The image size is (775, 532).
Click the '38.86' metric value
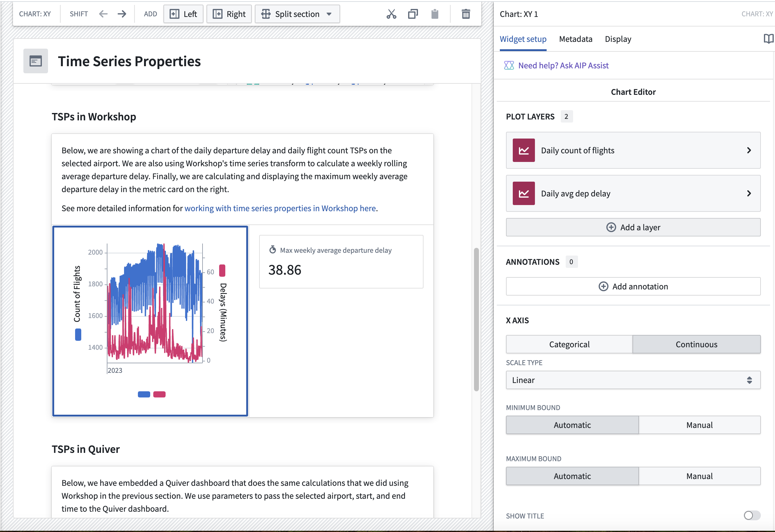(285, 270)
